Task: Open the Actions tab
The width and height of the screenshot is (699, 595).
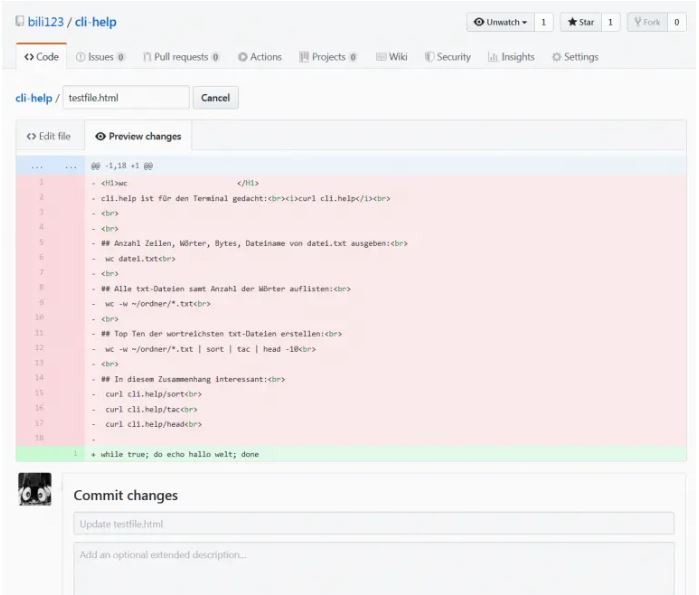Action: point(260,57)
